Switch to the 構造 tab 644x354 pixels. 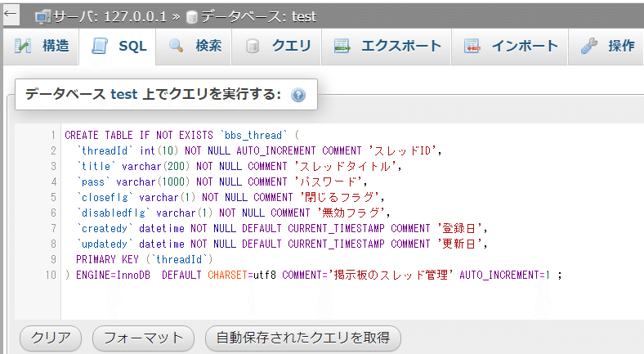pyautogui.click(x=41, y=47)
